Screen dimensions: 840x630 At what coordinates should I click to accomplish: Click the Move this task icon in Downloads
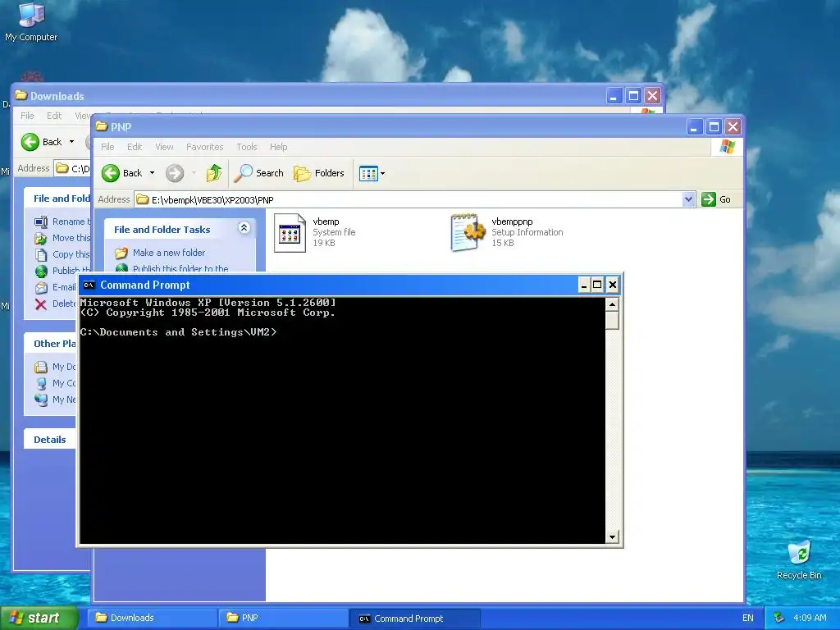(41, 239)
